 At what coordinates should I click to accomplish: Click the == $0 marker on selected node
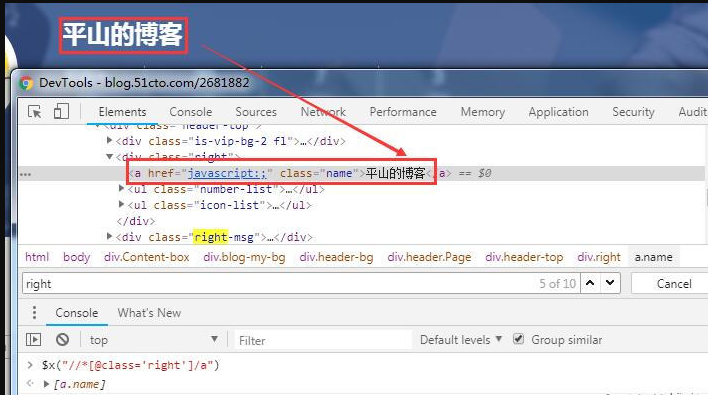click(x=475, y=173)
